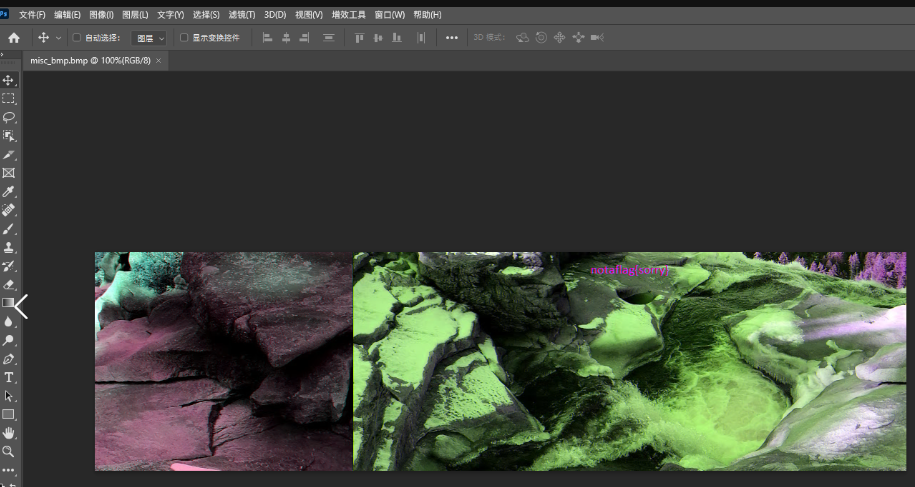Enable the 自动选择 checkbox
Viewport: 915px width, 487px height.
click(77, 38)
